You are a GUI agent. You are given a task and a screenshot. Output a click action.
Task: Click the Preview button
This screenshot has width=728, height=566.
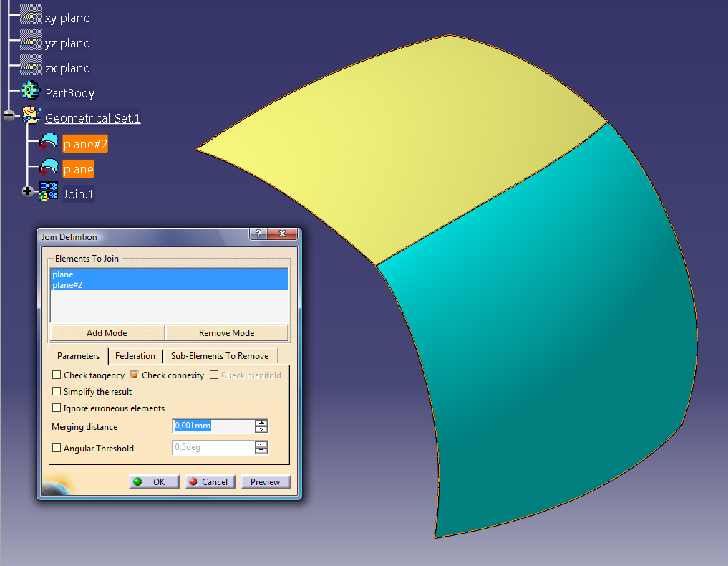point(265,482)
